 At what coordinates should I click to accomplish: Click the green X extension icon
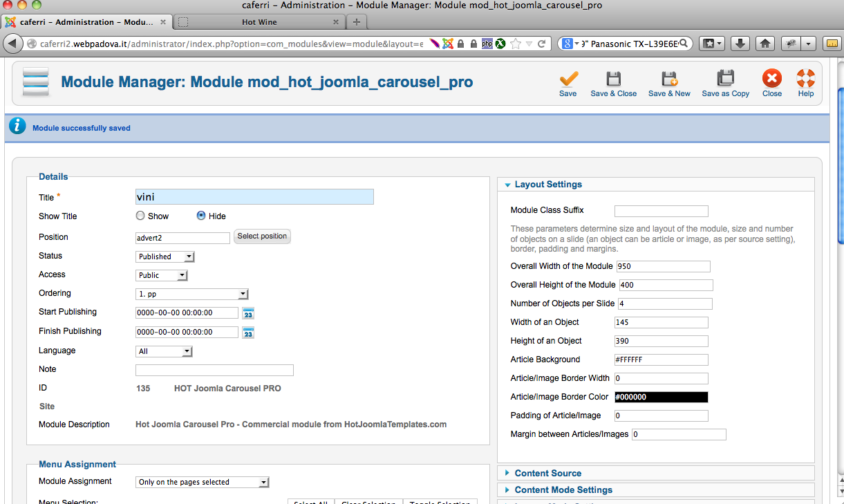(x=499, y=44)
